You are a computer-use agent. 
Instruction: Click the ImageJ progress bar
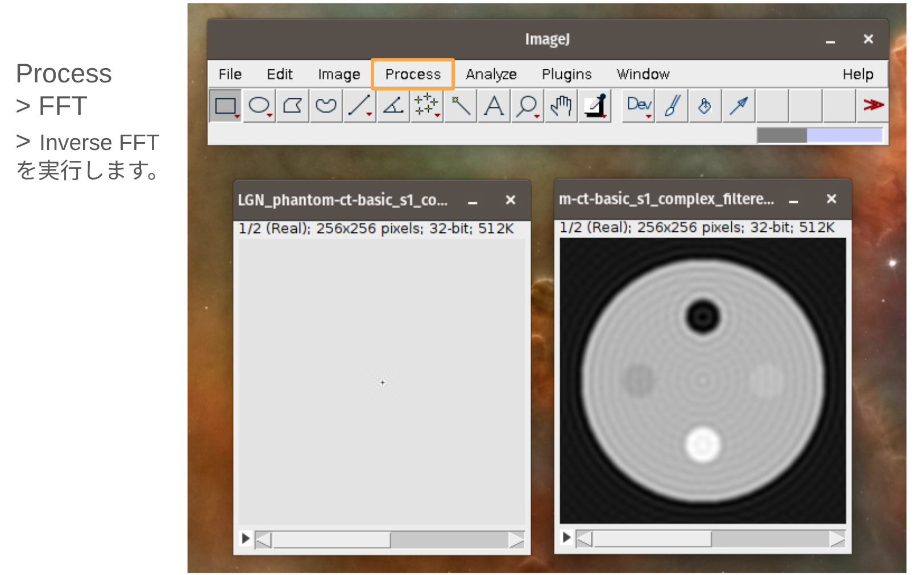click(819, 135)
